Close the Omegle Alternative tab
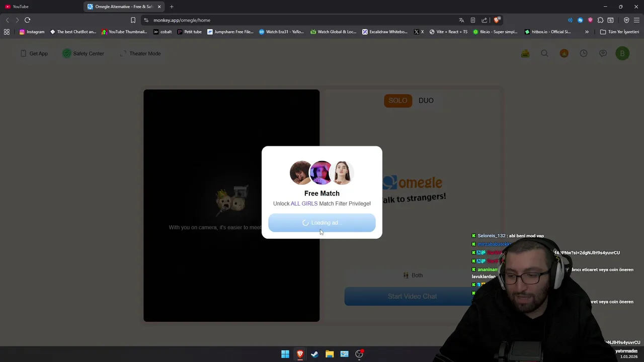Image resolution: width=644 pixels, height=362 pixels. click(x=159, y=7)
